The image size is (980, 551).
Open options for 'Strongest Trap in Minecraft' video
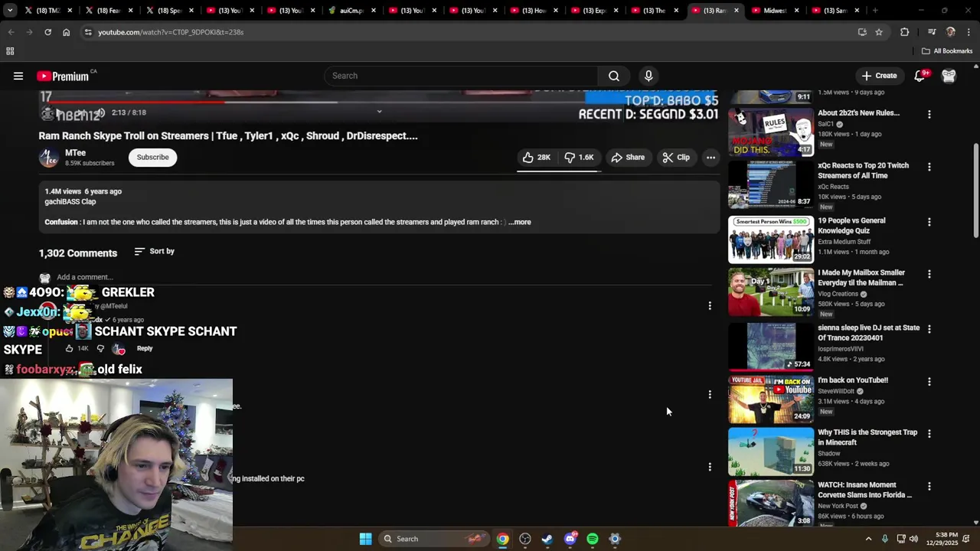click(x=929, y=433)
